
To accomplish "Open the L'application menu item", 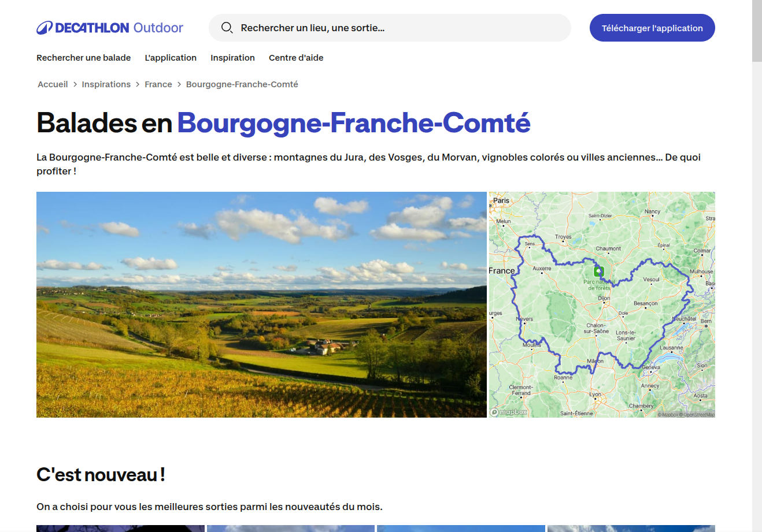I will [171, 58].
